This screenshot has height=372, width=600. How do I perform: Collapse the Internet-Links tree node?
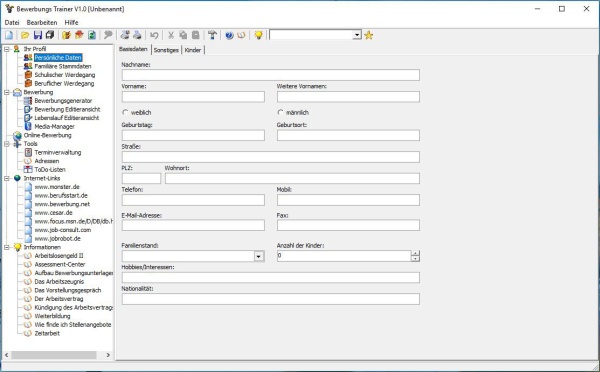(x=7, y=178)
